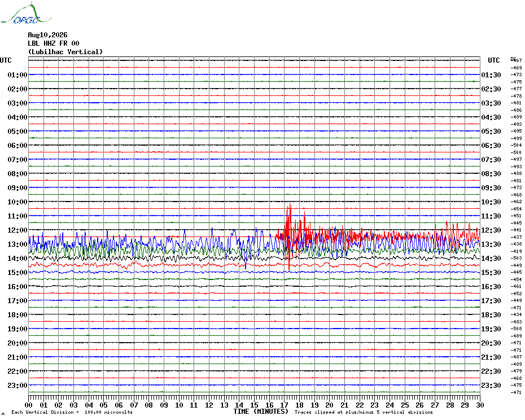Click the '01:00' row time label

point(17,75)
